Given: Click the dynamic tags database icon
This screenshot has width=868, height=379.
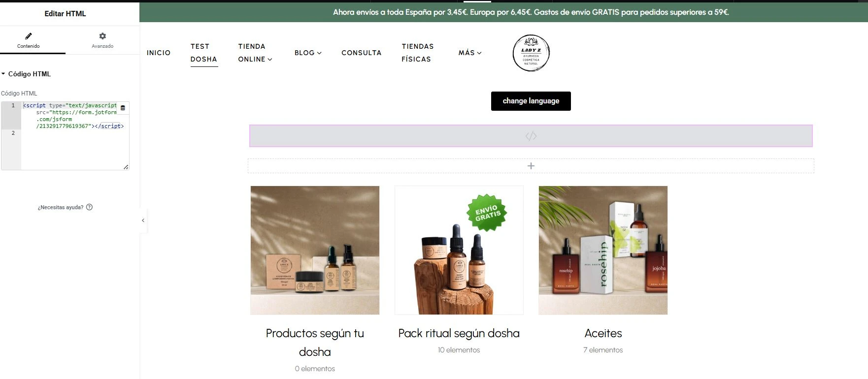Looking at the screenshot, I should 123,108.
